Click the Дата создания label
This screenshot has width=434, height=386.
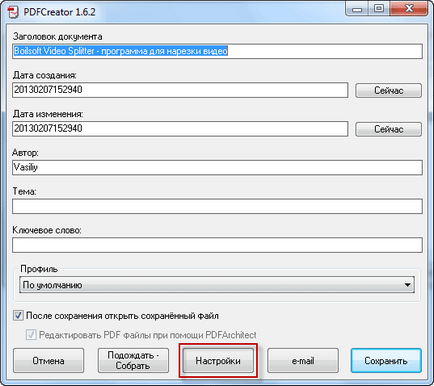[x=45, y=75]
